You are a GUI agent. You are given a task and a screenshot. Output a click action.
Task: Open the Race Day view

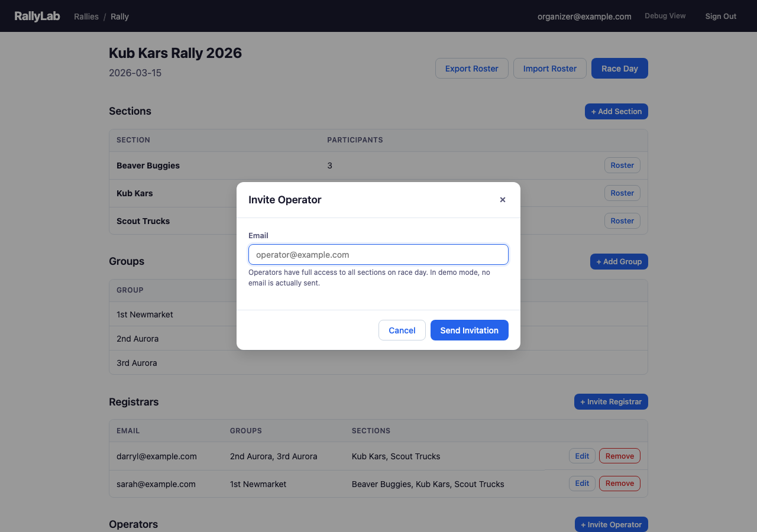coord(619,69)
